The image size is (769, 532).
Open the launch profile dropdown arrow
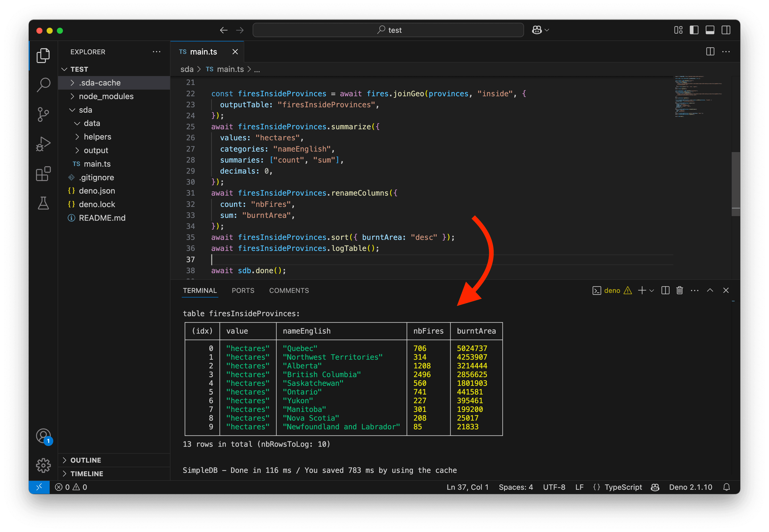click(x=652, y=291)
